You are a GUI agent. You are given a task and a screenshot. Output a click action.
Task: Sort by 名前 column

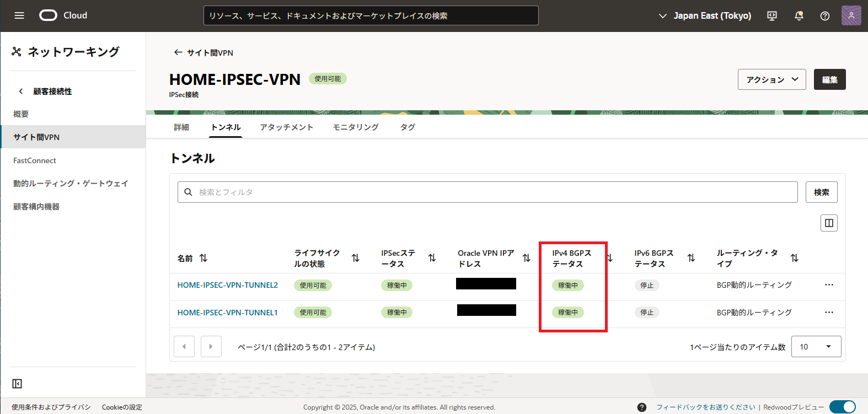[x=203, y=258]
